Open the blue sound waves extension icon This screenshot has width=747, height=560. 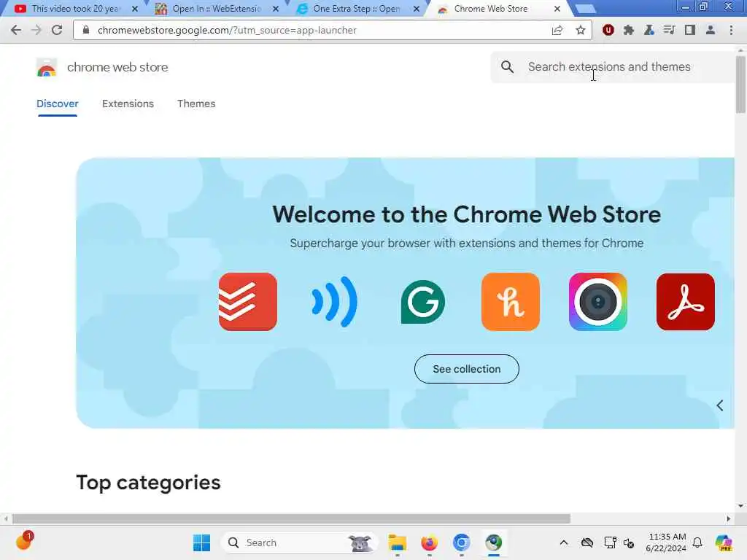pos(335,301)
